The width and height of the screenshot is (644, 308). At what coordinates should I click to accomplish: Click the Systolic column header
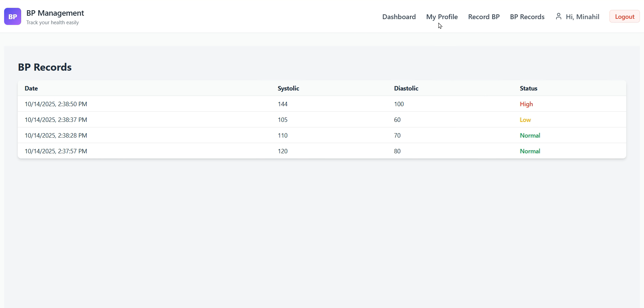[x=288, y=88]
